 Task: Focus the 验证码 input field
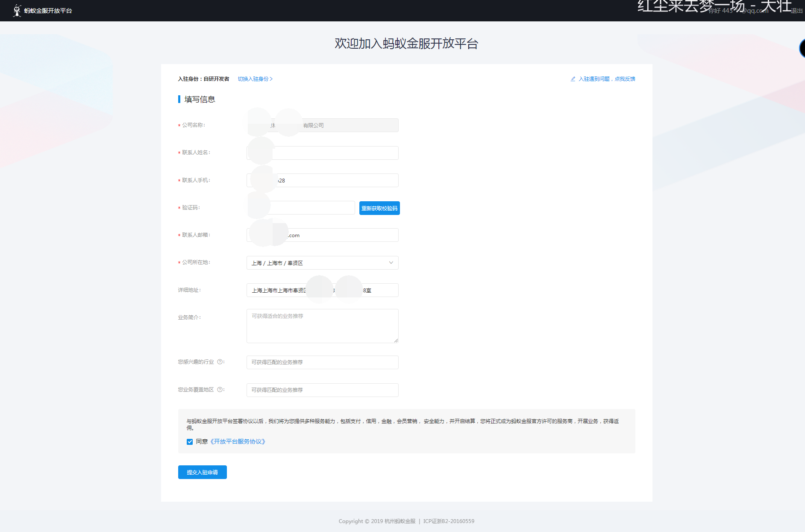click(301, 208)
